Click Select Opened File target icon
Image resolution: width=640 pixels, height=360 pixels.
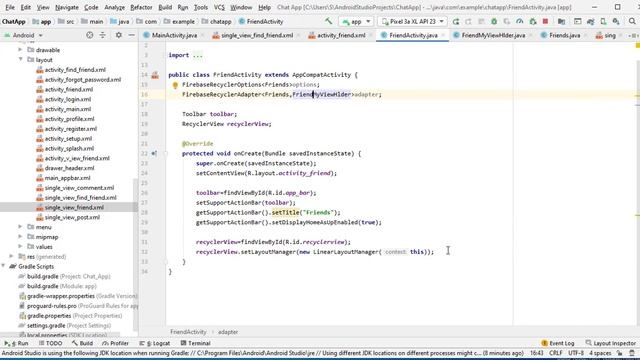tap(90, 36)
